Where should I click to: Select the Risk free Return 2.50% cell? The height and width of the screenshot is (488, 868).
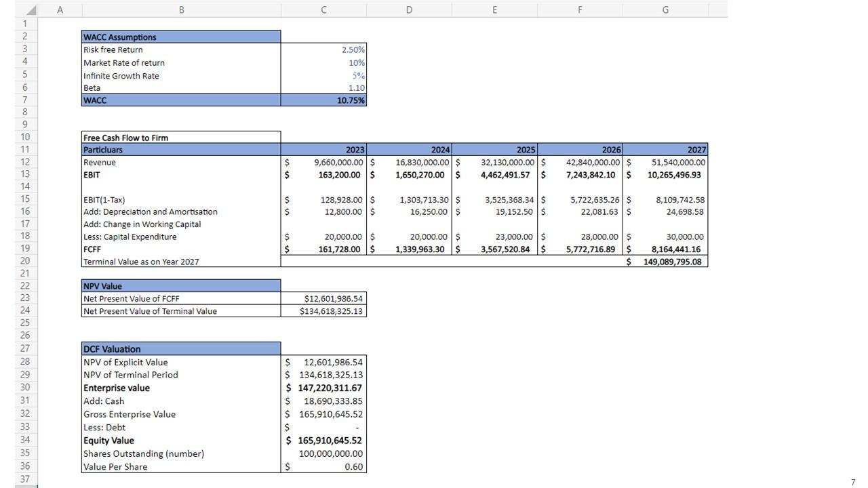(323, 49)
